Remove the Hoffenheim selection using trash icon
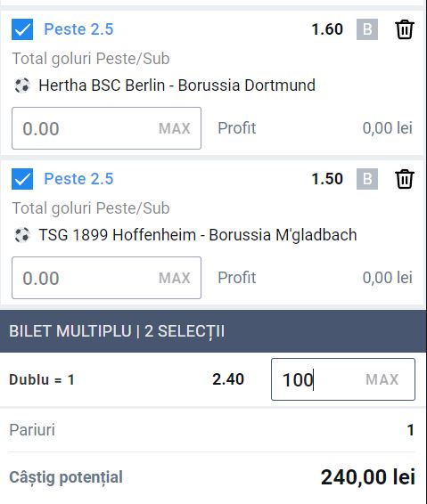427x504 pixels. point(404,179)
